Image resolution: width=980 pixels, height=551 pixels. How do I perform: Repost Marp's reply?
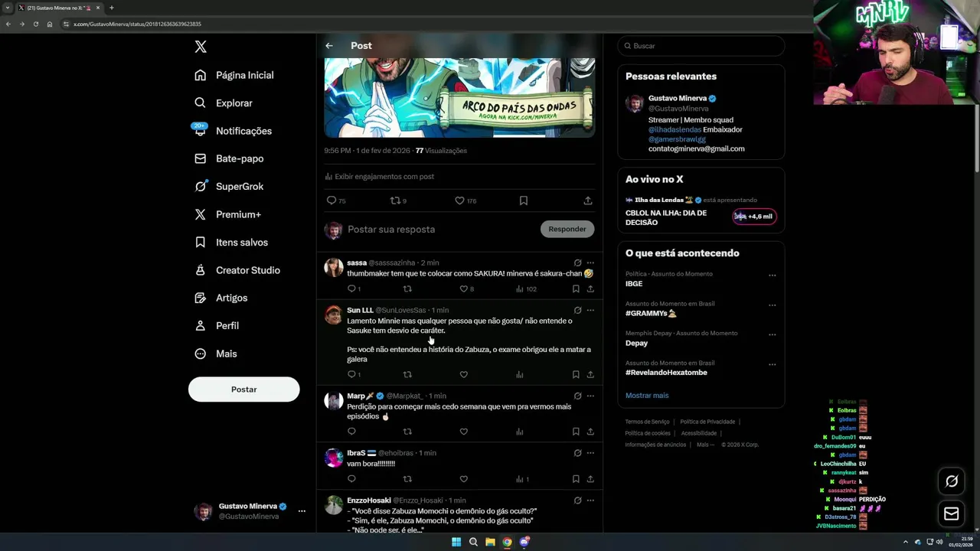[x=407, y=432]
